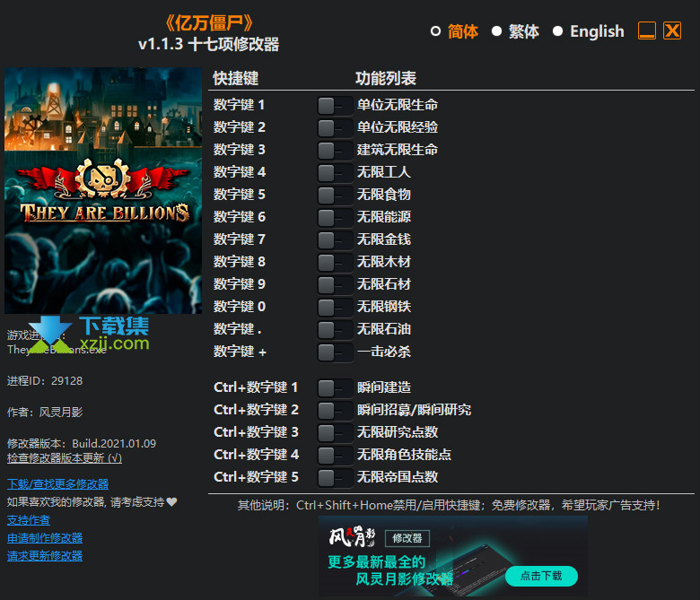Toggle 一击必杀 switch
This screenshot has height=600, width=700.
tap(335, 352)
